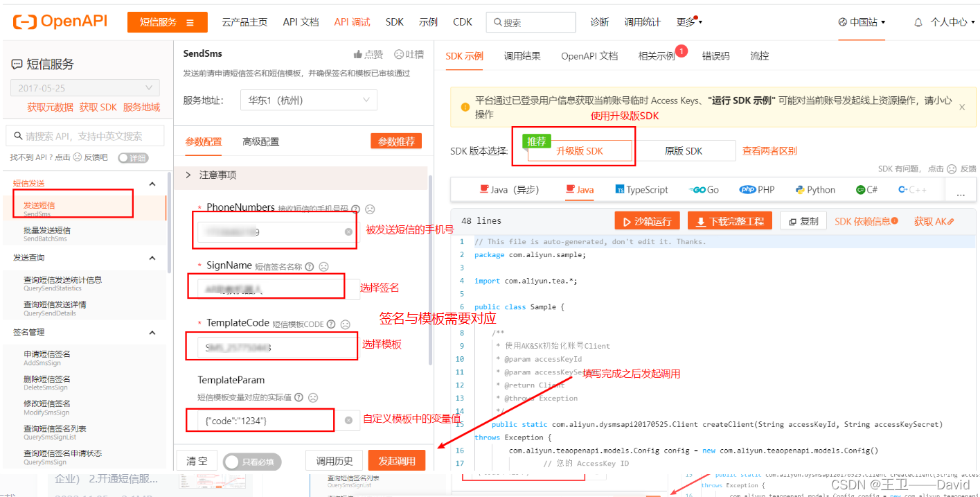This screenshot has height=497, width=980.
Task: Select the 升级版 SDK option
Action: (580, 151)
